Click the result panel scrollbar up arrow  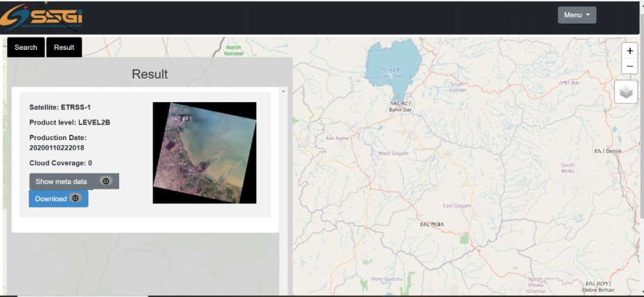tap(283, 92)
